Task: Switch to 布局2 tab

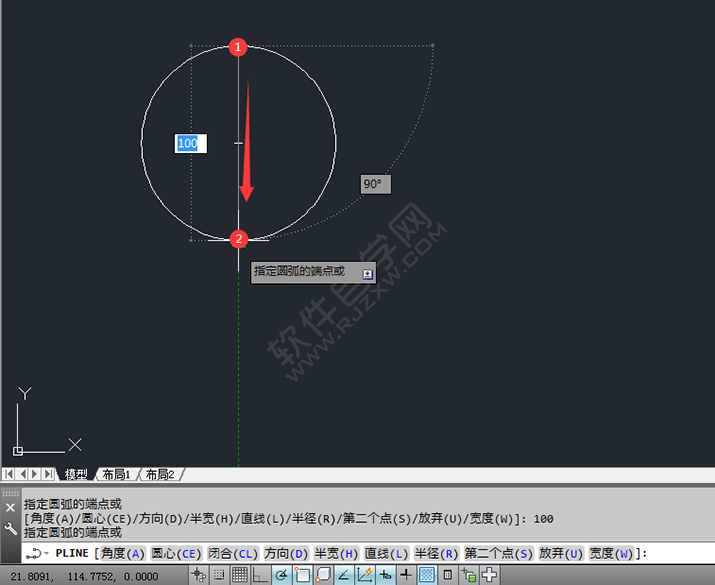Action: (x=160, y=475)
